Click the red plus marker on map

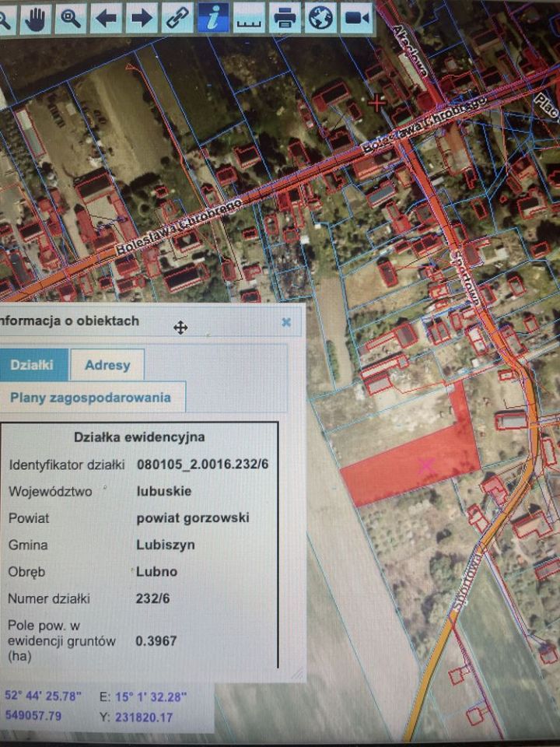[376, 103]
